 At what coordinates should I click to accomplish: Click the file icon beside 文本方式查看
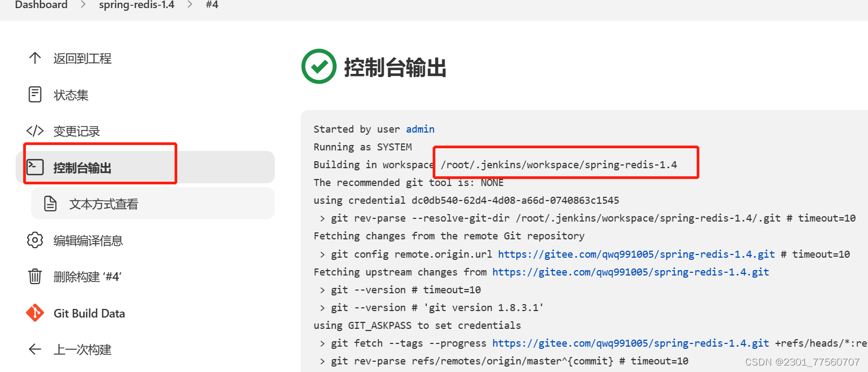(50, 204)
